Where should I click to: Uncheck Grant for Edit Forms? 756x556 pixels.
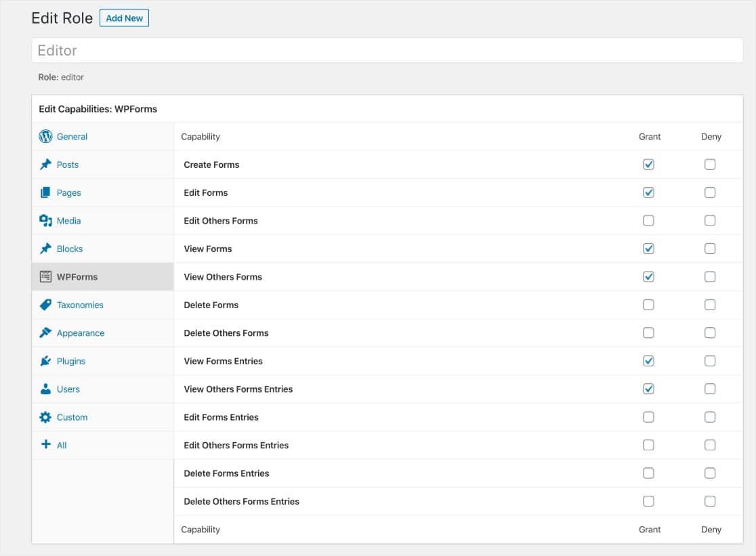[648, 193]
